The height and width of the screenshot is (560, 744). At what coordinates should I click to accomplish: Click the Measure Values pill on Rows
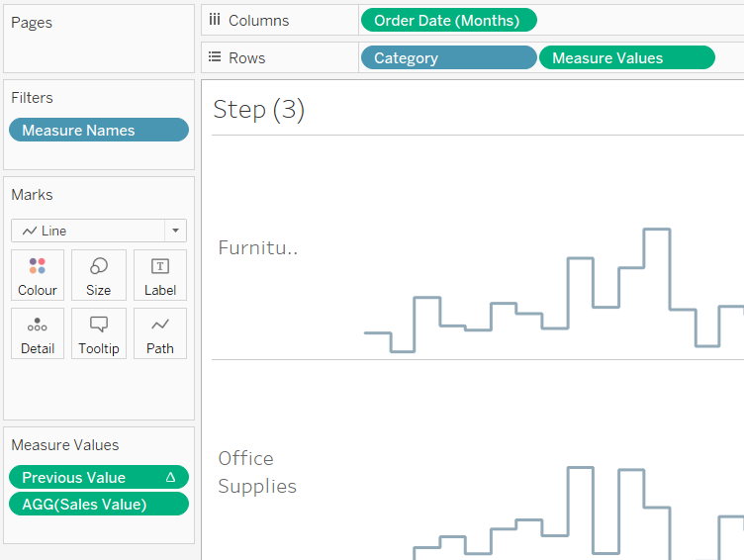coord(626,57)
